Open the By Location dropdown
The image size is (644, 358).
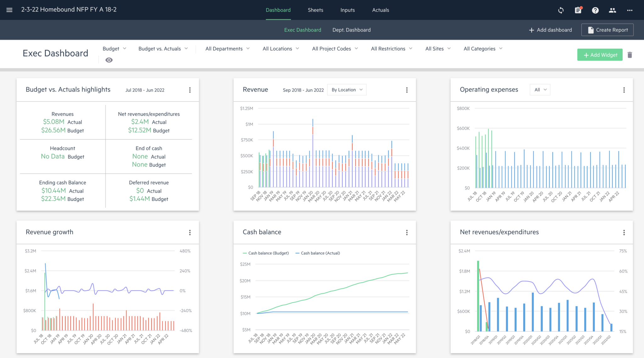point(347,90)
